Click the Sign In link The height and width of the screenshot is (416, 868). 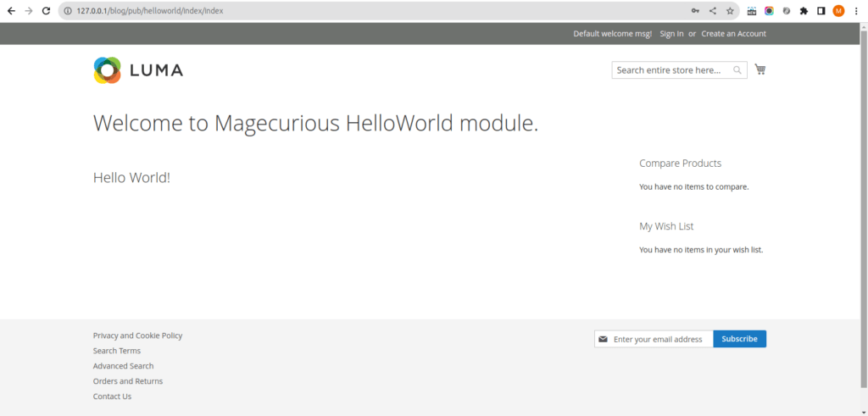[671, 34]
